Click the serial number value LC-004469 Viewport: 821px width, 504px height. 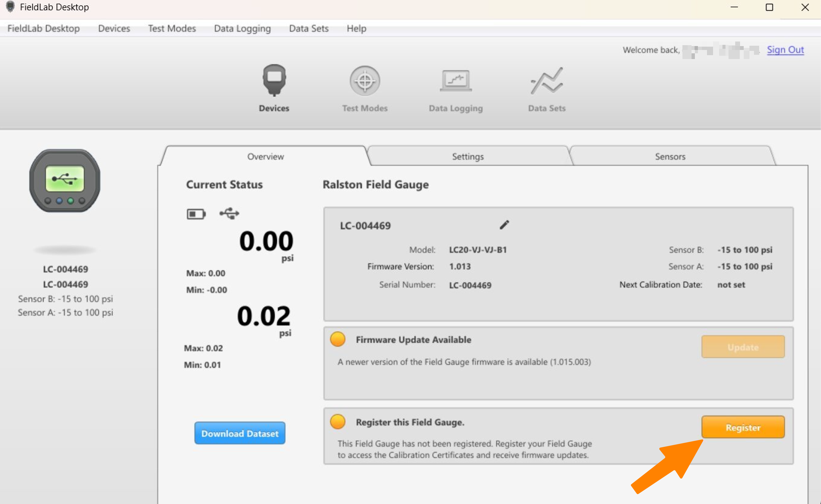(x=470, y=285)
